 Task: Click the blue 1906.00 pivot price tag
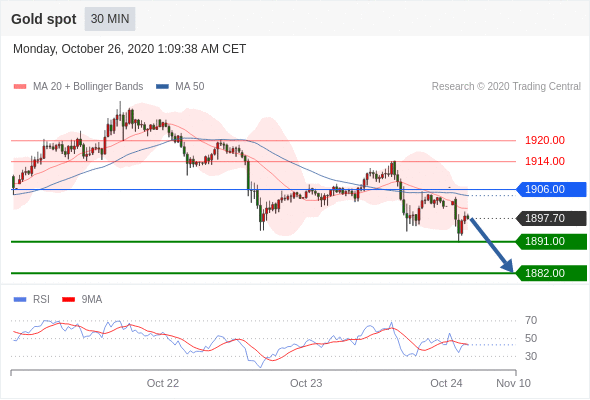551,189
